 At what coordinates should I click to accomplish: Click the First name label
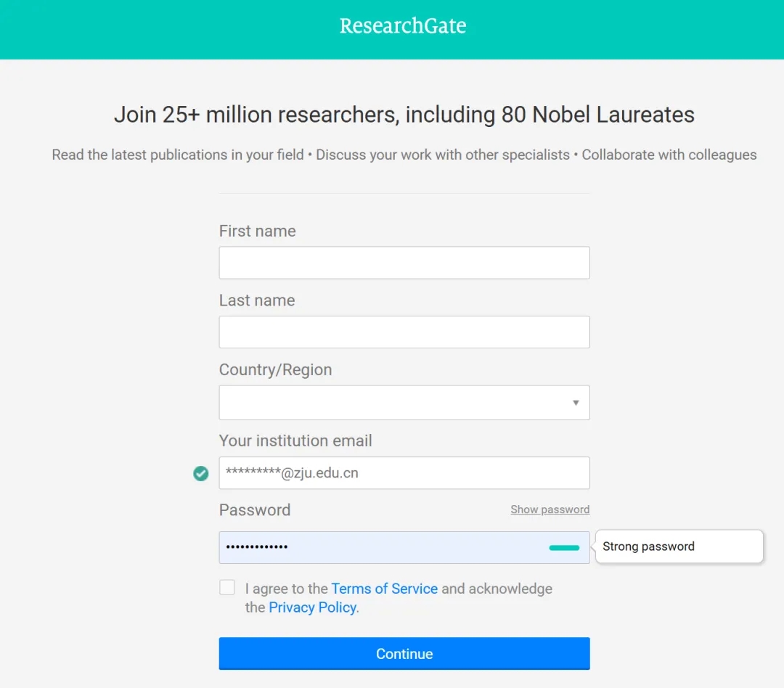pyautogui.click(x=258, y=231)
